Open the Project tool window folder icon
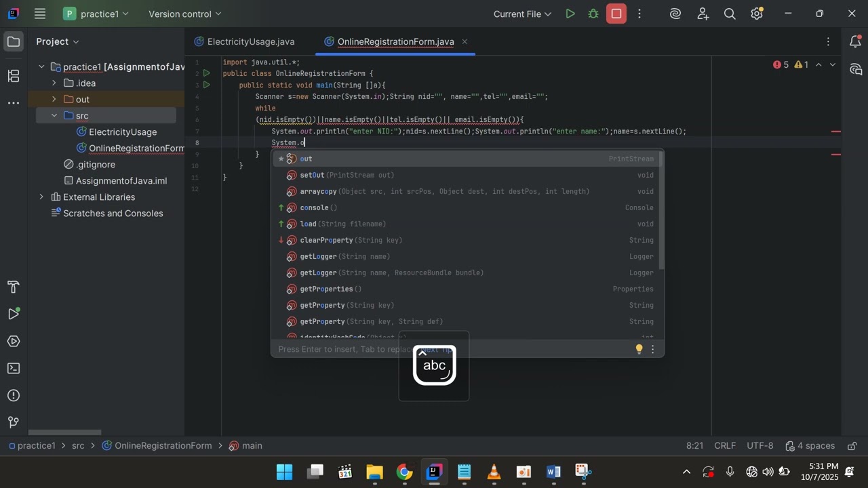The image size is (868, 488). (14, 42)
